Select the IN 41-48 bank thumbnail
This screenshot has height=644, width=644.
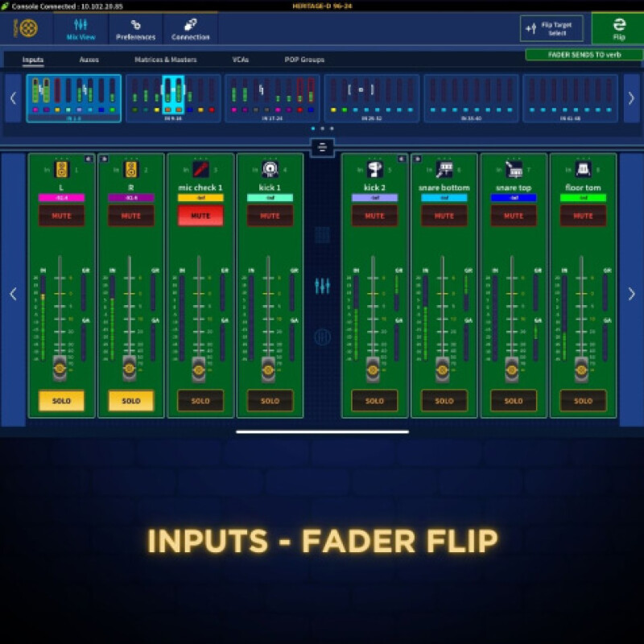coord(570,98)
